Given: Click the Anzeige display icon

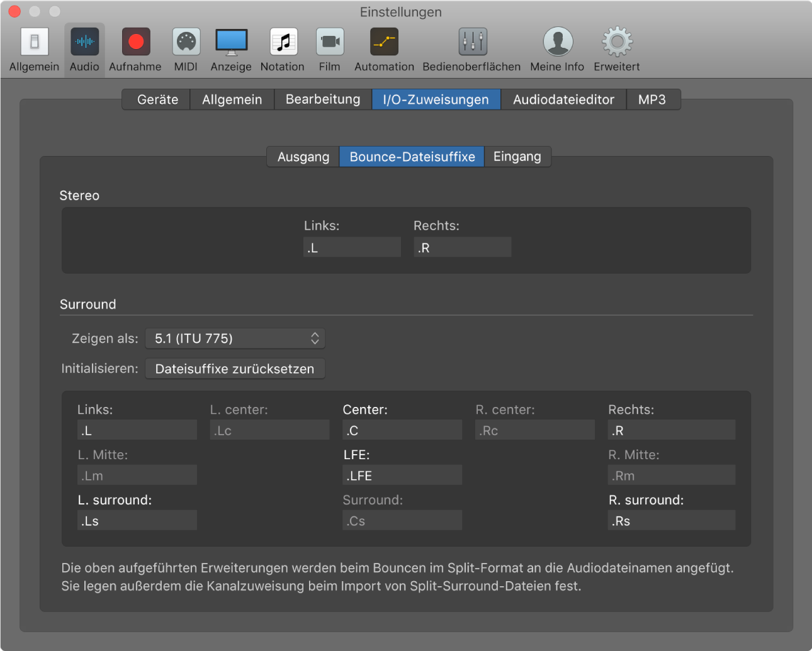Looking at the screenshot, I should click(231, 42).
